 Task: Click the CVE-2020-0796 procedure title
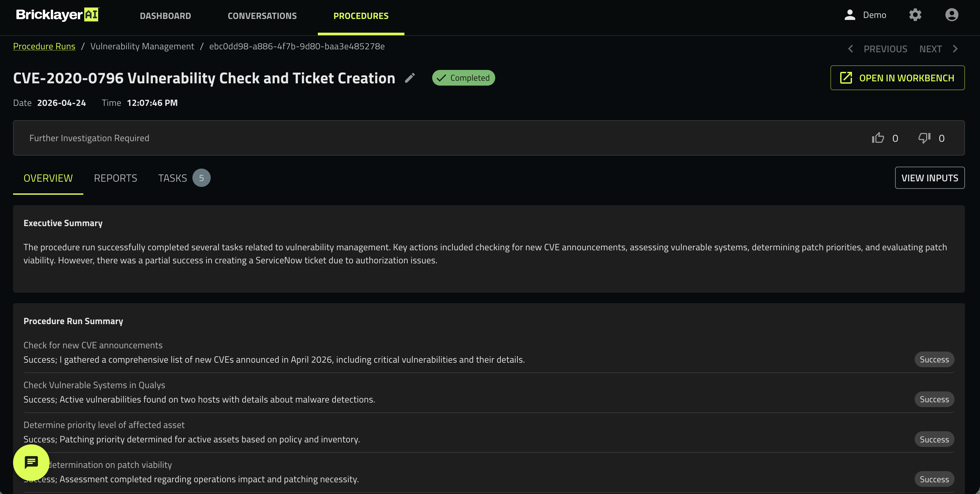[x=204, y=78]
